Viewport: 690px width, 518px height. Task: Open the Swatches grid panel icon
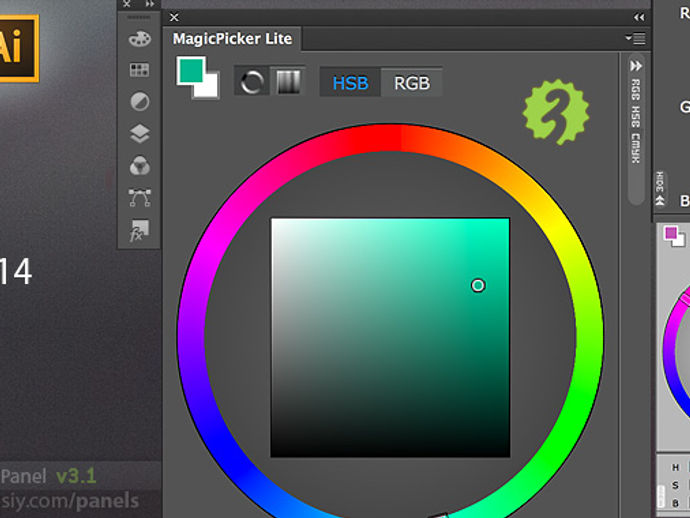(139, 70)
